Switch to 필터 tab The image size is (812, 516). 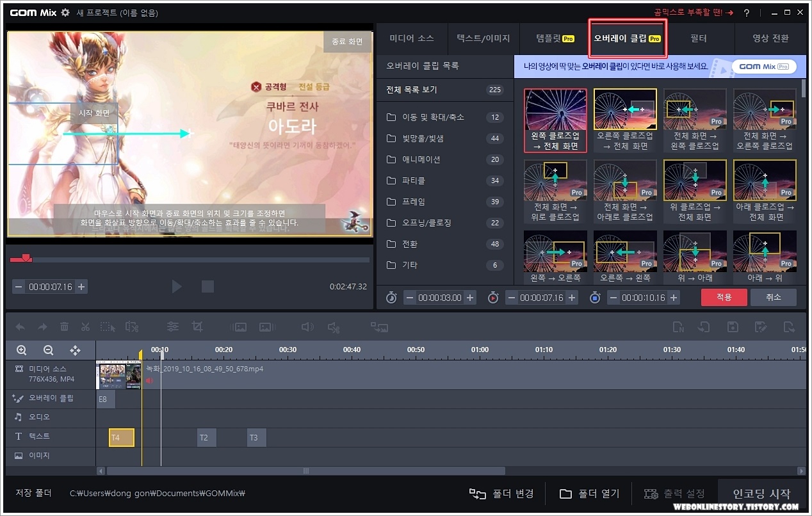click(699, 38)
